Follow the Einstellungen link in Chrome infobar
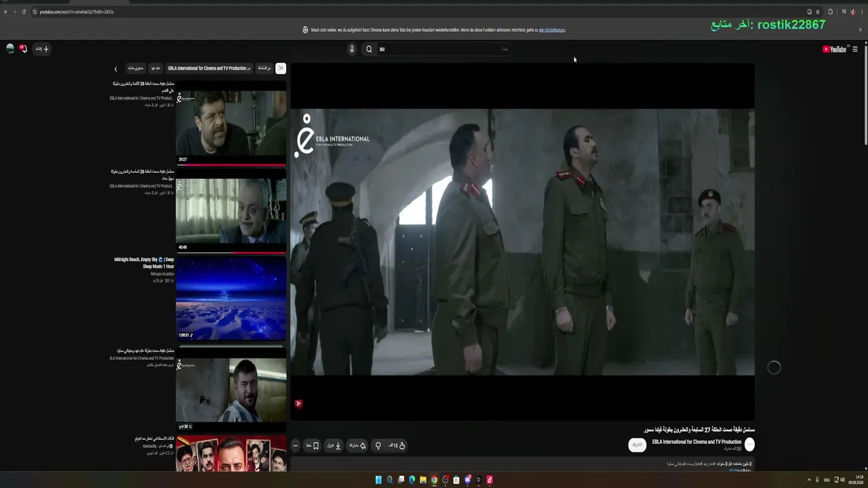The width and height of the screenshot is (868, 488). (552, 30)
